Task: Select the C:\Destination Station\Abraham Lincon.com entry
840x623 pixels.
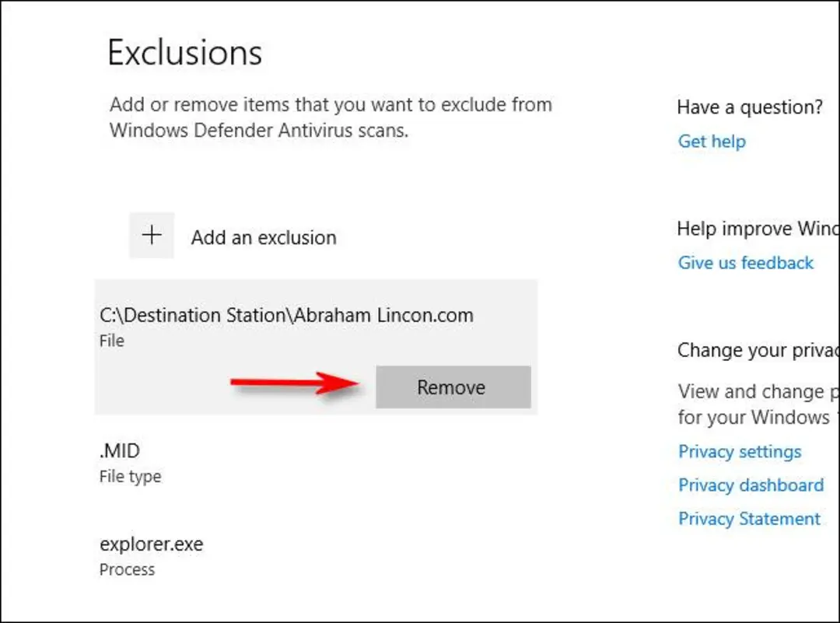Action: 316,347
